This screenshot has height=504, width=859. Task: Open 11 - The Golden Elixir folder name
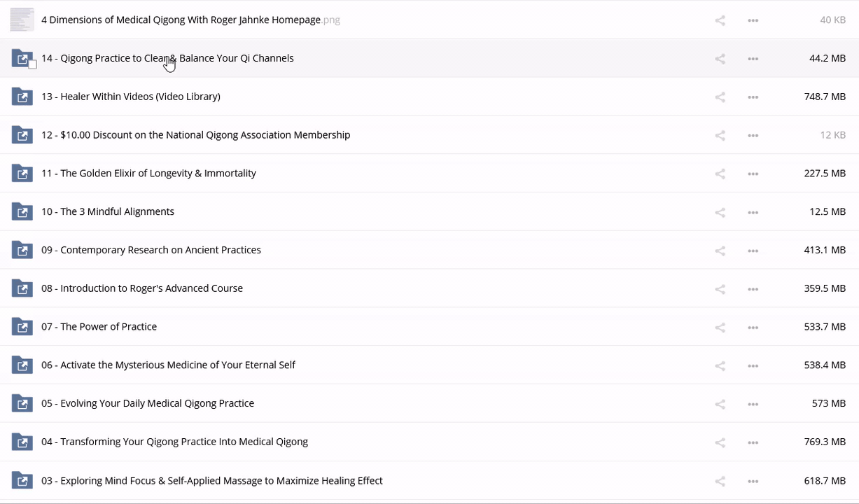pyautogui.click(x=148, y=174)
